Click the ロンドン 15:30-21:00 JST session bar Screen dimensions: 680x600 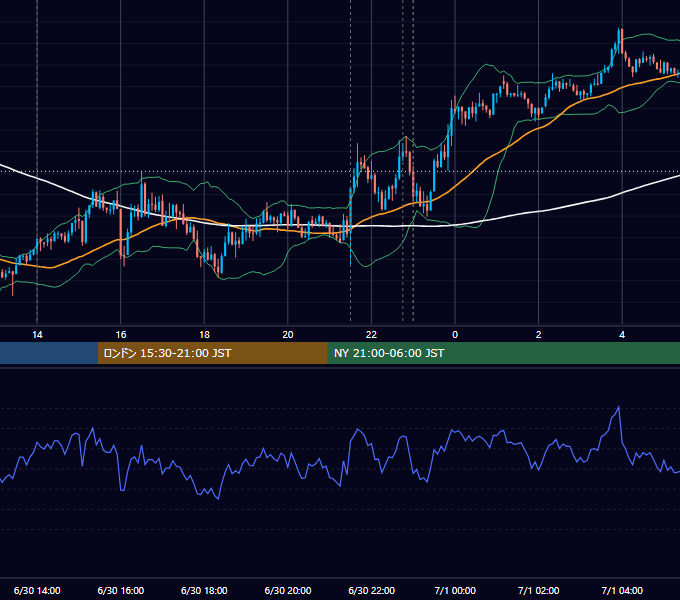[x=212, y=353]
